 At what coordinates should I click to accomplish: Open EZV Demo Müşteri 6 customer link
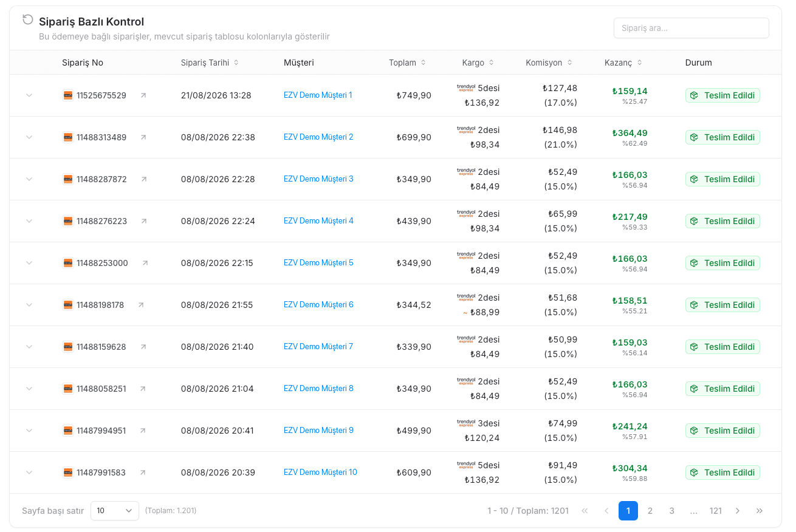click(318, 305)
